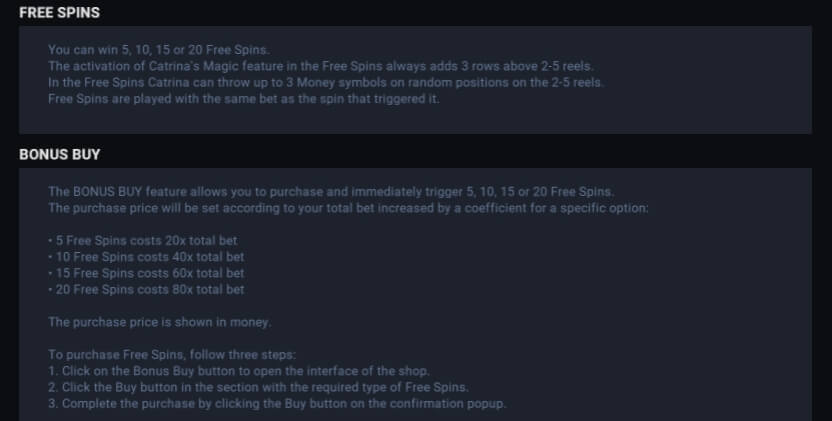Click the word 'Catrina' in the Money symbols line
Image resolution: width=832 pixels, height=421 pixels.
coord(169,83)
